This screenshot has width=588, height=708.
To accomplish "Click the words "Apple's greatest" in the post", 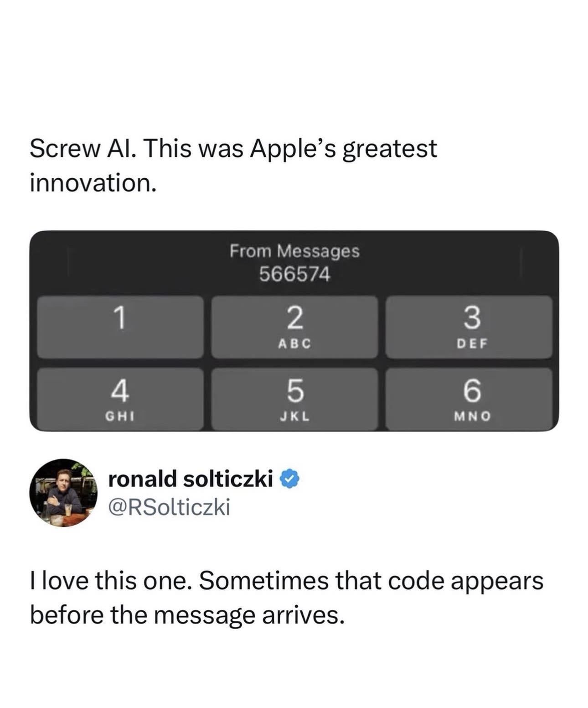I will (343, 149).
